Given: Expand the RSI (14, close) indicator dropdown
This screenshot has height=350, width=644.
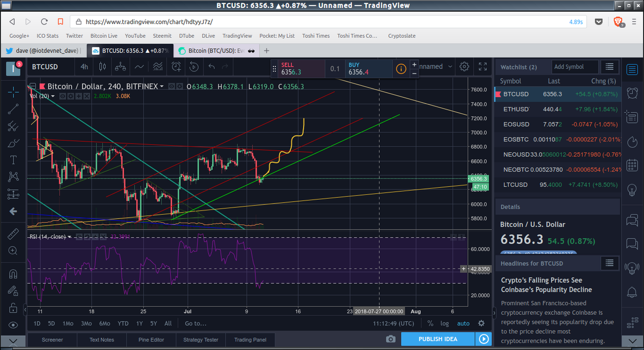Looking at the screenshot, I should [x=69, y=237].
